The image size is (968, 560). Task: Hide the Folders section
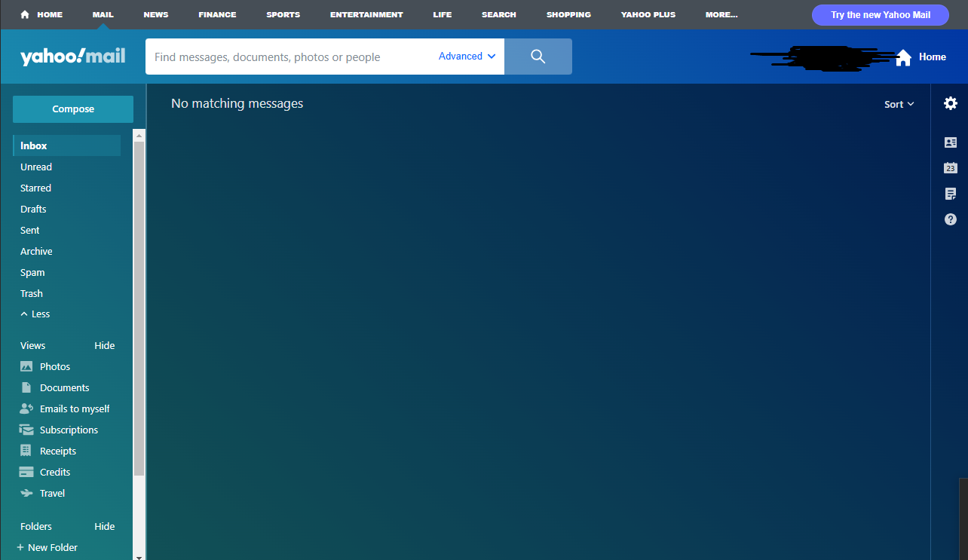coord(105,526)
